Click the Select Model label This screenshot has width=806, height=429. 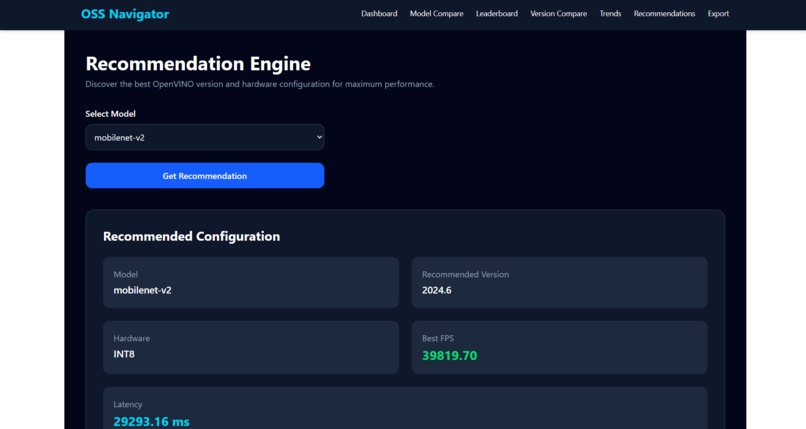click(x=111, y=114)
